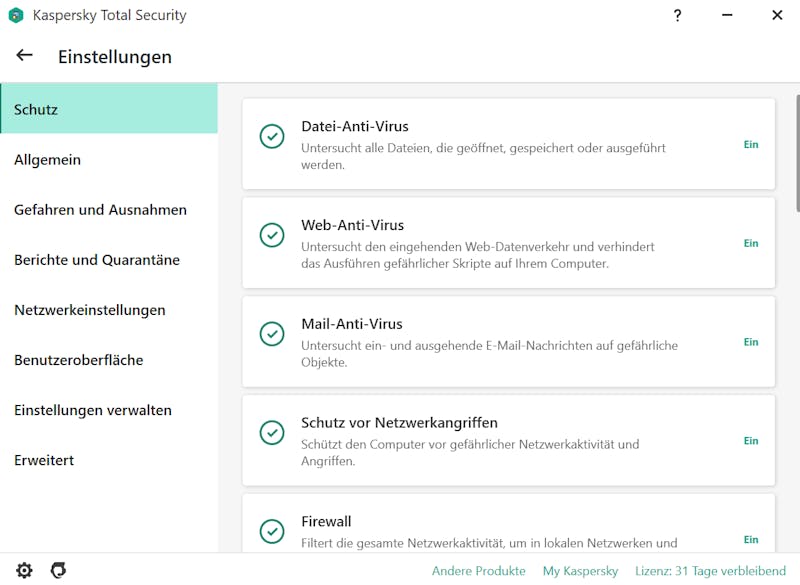Click the Kaspersky shield logo icon
The width and height of the screenshot is (800, 585).
tap(16, 15)
